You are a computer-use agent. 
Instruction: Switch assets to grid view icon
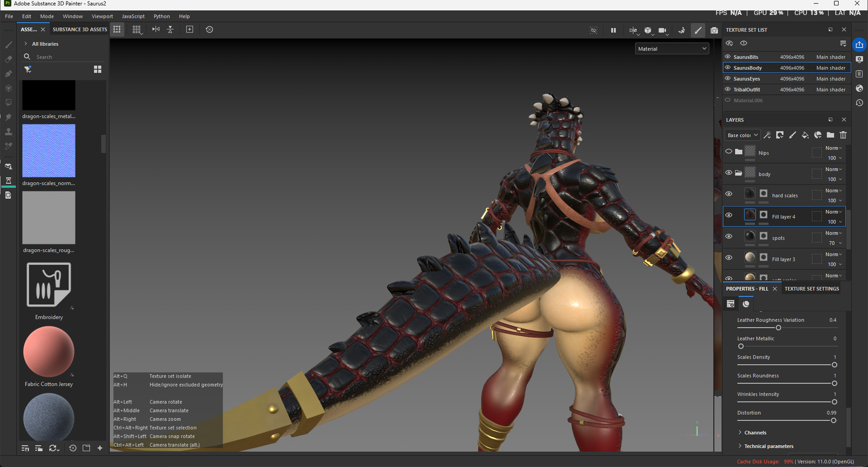pos(98,70)
